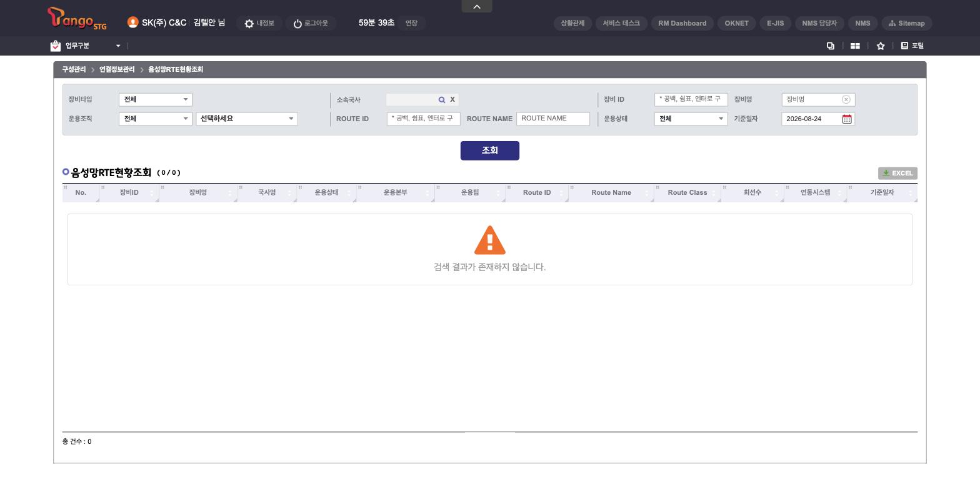Screen dimensions: 980x482
Task: Clear 소속국사 field with X
Action: click(452, 100)
